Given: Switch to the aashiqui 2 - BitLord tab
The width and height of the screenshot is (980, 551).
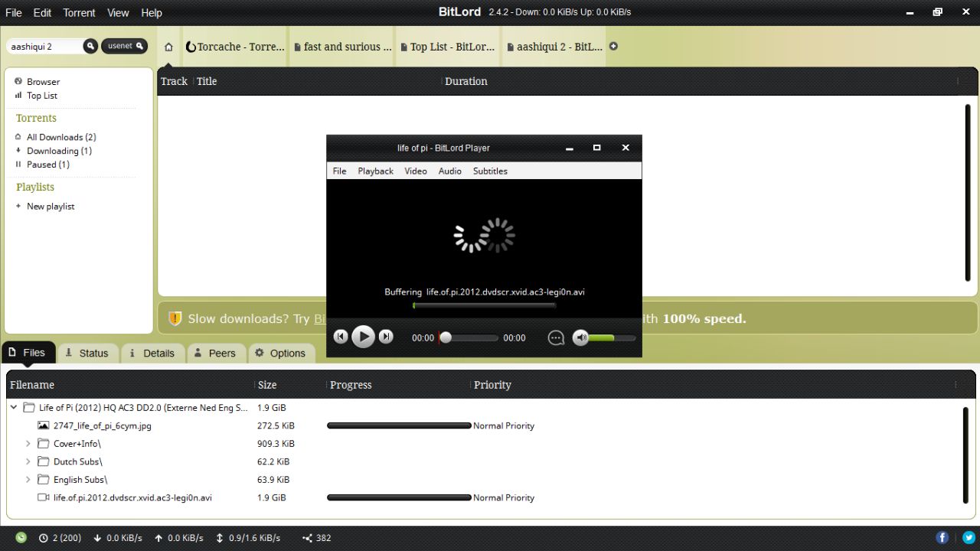Looking at the screenshot, I should [x=555, y=47].
